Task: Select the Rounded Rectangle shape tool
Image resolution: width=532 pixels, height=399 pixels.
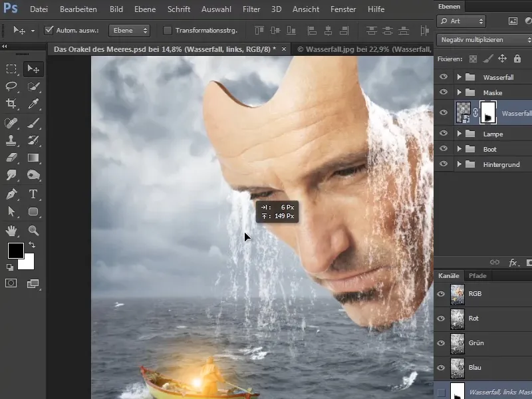Action: click(33, 211)
